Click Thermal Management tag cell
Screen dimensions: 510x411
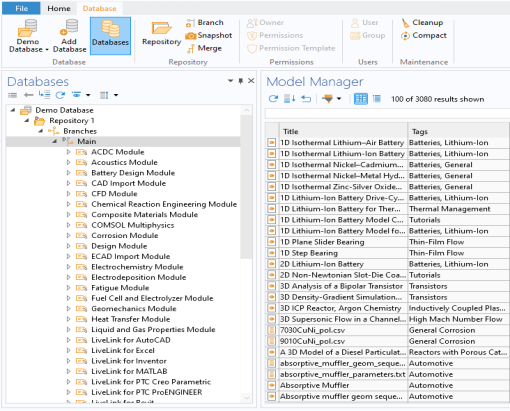click(x=459, y=209)
